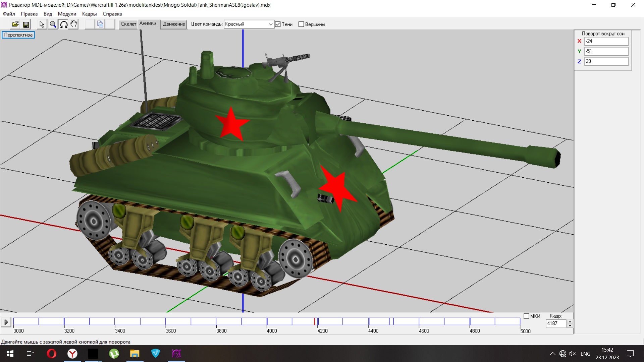Viewport: 644px width, 362px height.
Task: Open the Цвет команды color dropdown
Action: click(270, 24)
